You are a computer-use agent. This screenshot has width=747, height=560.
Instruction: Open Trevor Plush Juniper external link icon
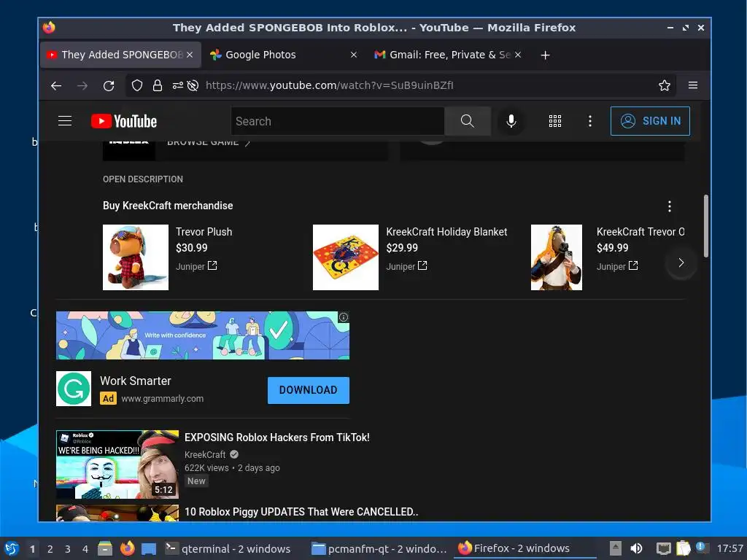tap(212, 265)
